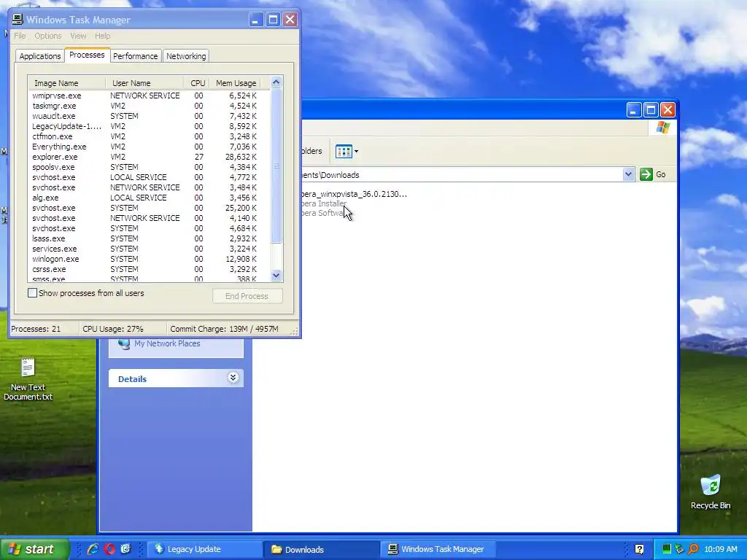This screenshot has height=560, width=747.
Task: Click the Safely Remove Hardware tray icon
Action: click(679, 549)
